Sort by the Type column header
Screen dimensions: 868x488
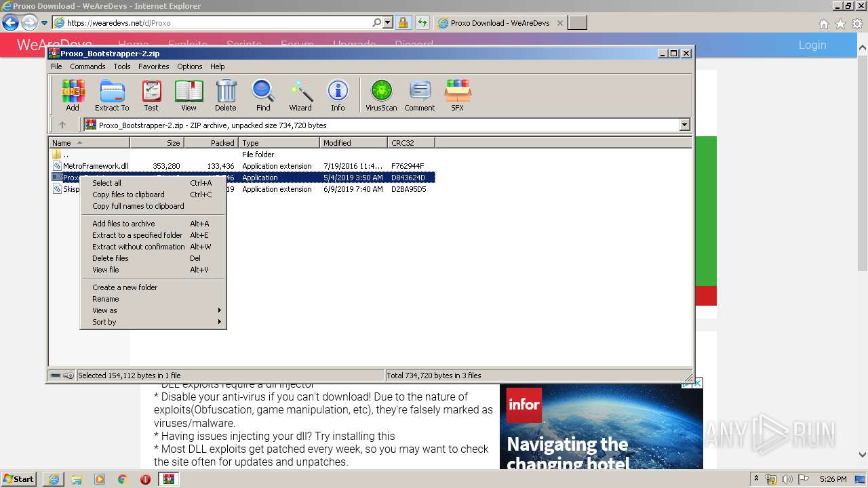pyautogui.click(x=279, y=143)
